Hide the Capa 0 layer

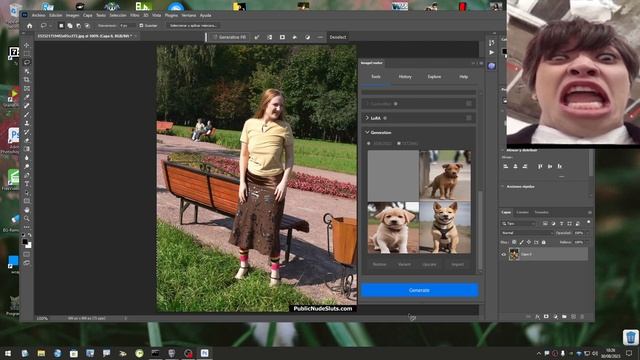click(504, 254)
